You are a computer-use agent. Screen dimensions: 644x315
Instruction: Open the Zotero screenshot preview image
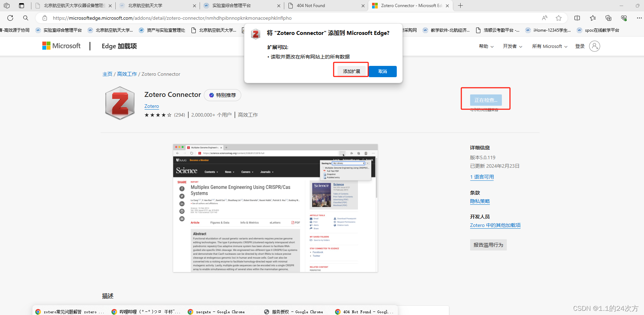tap(275, 208)
